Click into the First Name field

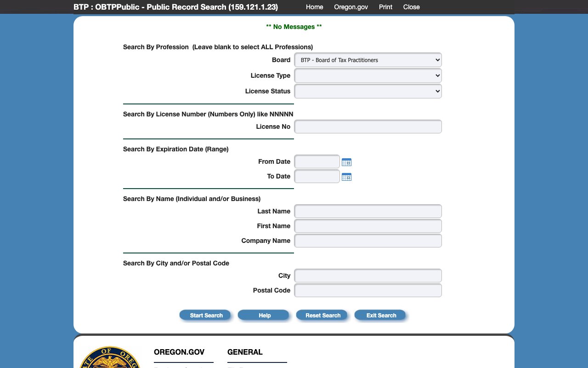(368, 226)
